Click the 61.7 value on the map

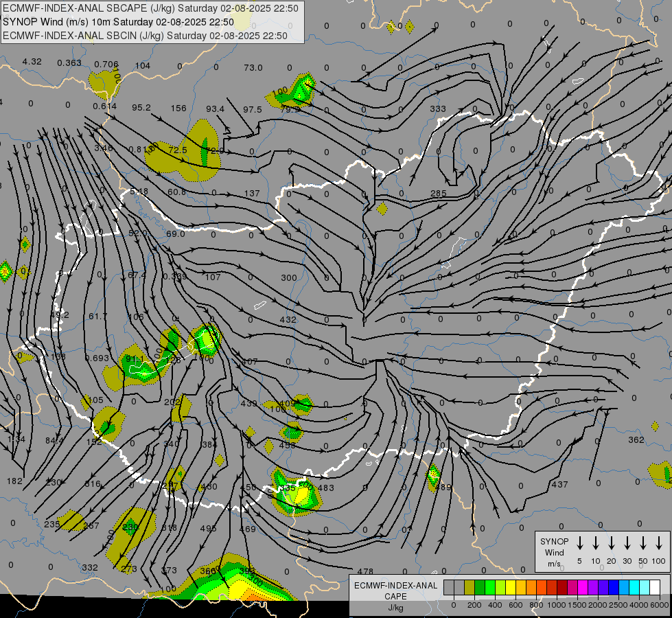97,316
